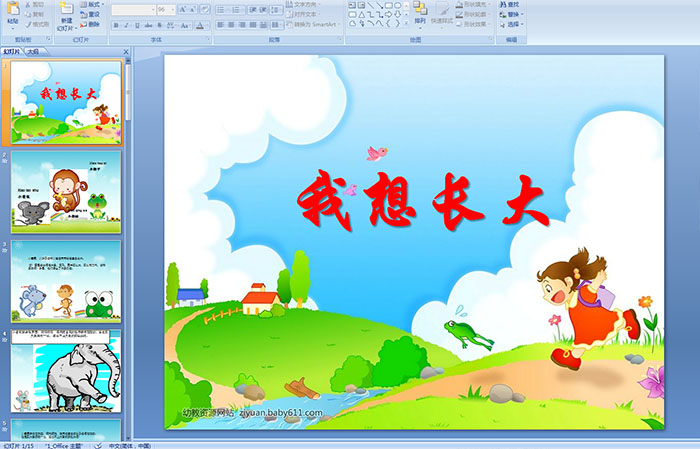Toggle Underline formatting
This screenshot has width=700, height=449.
(137, 25)
